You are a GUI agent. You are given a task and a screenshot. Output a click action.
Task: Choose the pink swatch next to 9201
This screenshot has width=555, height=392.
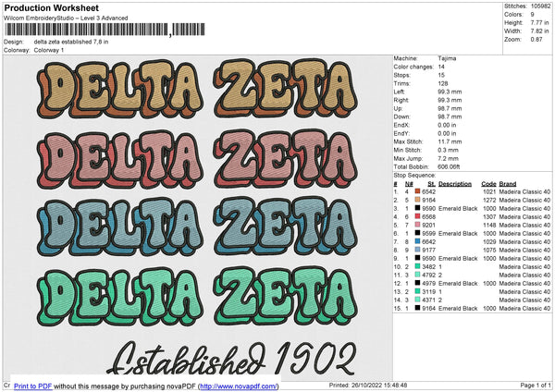click(418, 225)
